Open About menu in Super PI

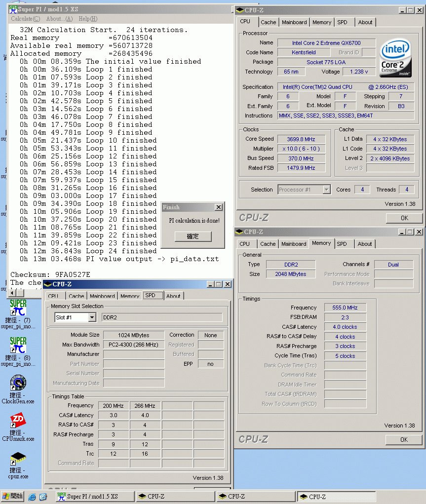59,19
